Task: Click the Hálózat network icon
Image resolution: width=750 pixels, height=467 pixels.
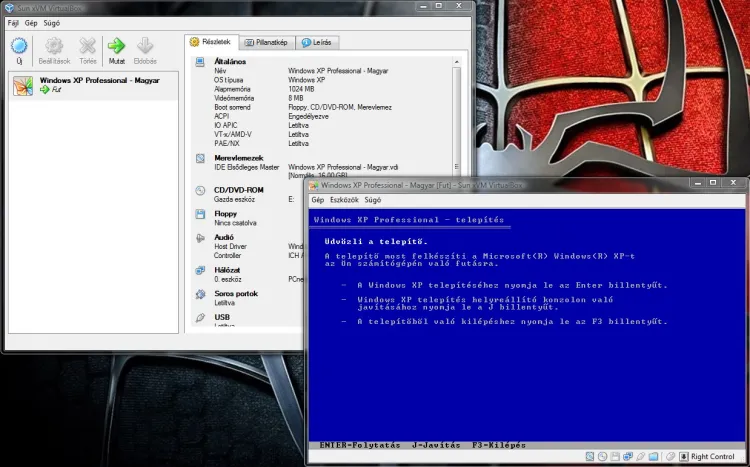Action: [200, 270]
